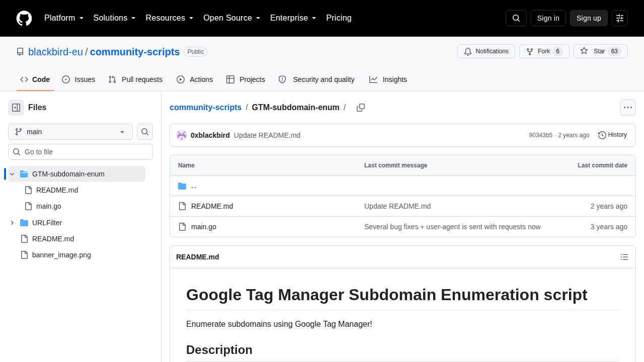The width and height of the screenshot is (644, 362).
Task: Open the search magnifier in header
Action: [516, 18]
